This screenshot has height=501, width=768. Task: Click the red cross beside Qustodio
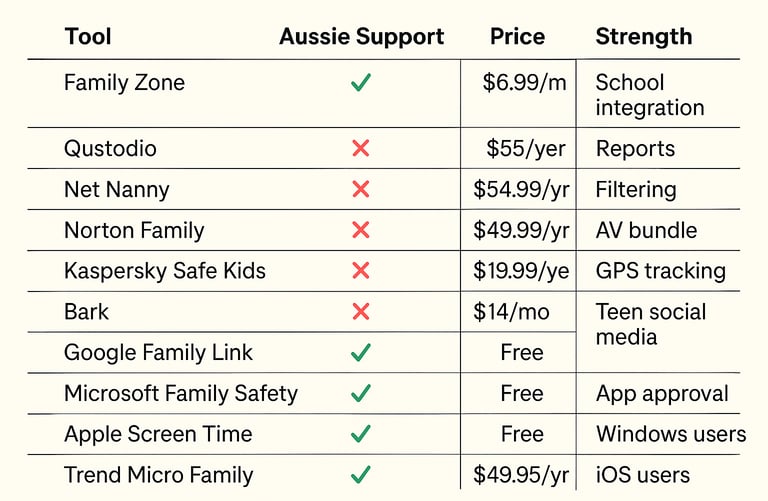[361, 148]
